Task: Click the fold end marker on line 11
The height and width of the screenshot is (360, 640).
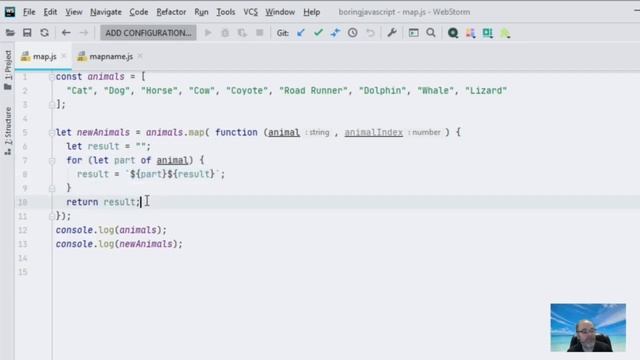Action: click(x=51, y=216)
